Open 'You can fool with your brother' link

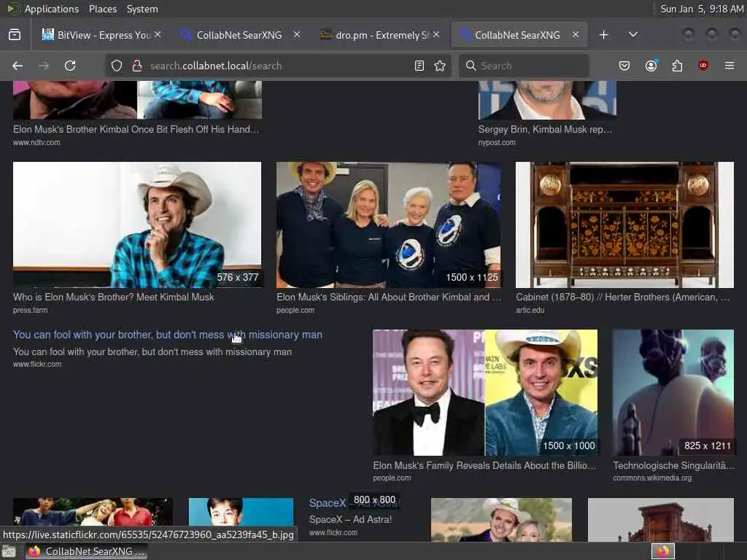coord(168,335)
